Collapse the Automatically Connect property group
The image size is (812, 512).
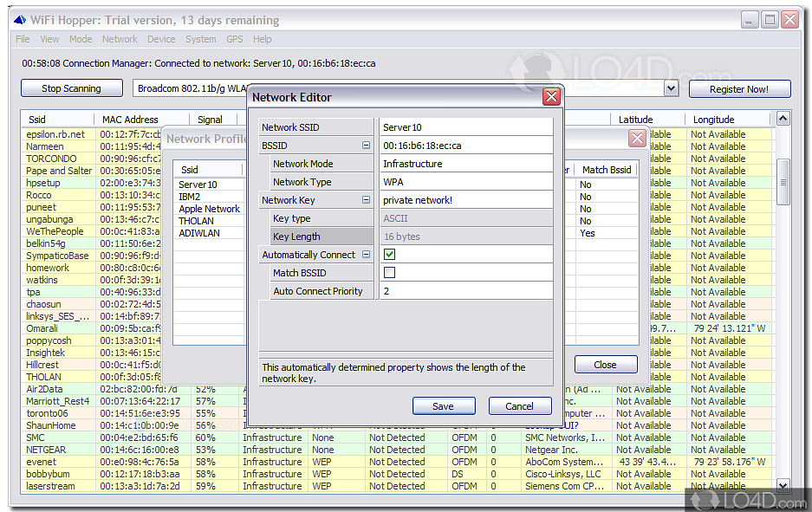[366, 255]
